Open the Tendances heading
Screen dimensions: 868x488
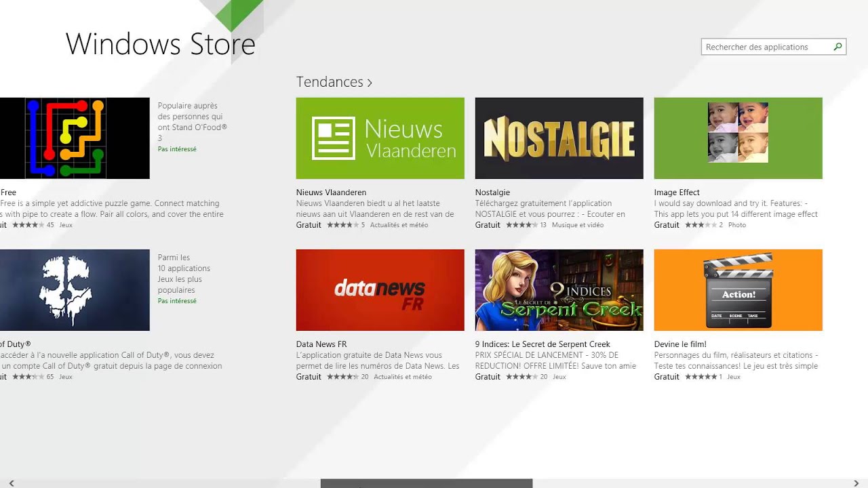coord(330,81)
